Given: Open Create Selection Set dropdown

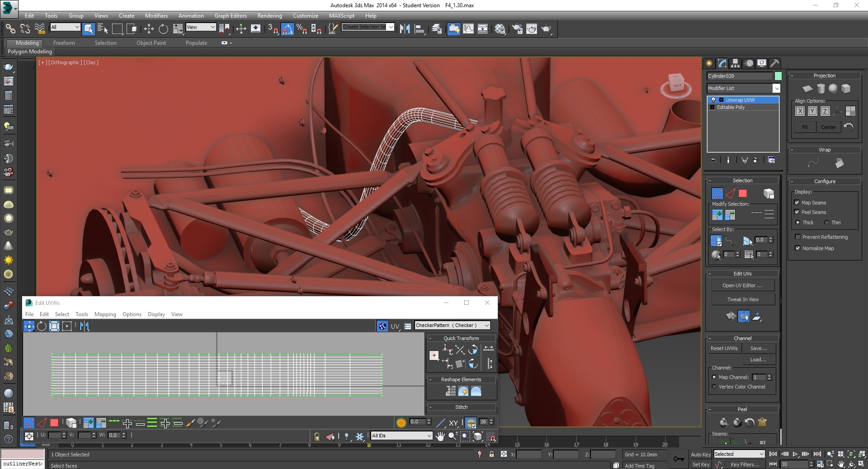Looking at the screenshot, I should 391,27.
